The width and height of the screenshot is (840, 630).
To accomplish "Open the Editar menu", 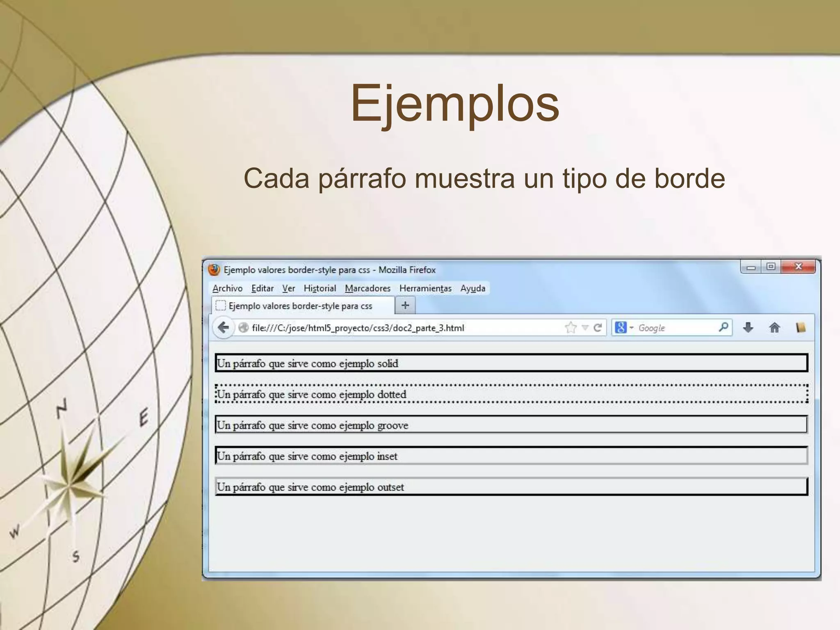I will 262,288.
